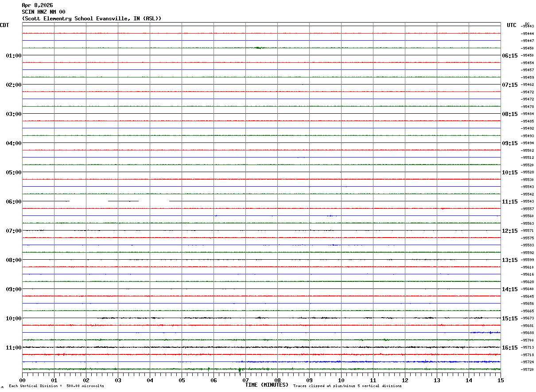Click DC offset value '-95484'
The width and height of the screenshot is (536, 392).
pyautogui.click(x=528, y=114)
